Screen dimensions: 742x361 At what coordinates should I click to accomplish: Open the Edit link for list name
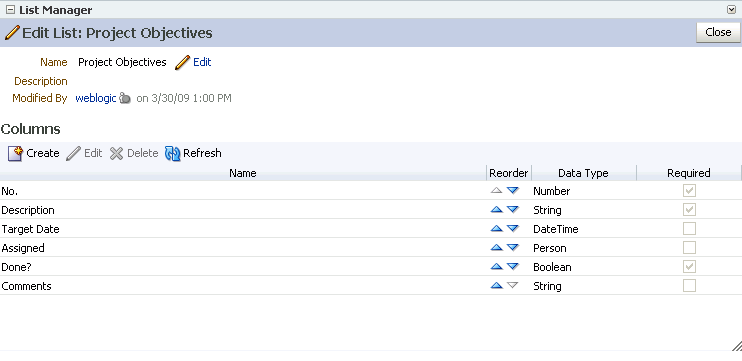[x=202, y=62]
